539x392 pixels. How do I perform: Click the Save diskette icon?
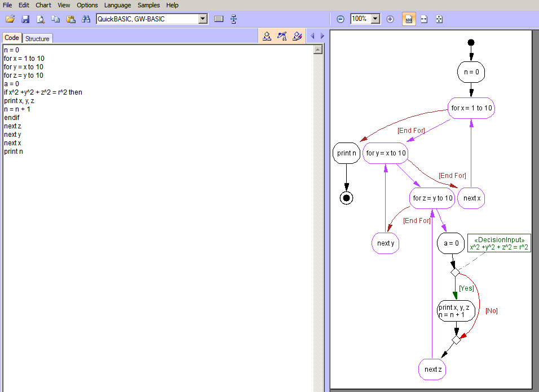click(25, 19)
